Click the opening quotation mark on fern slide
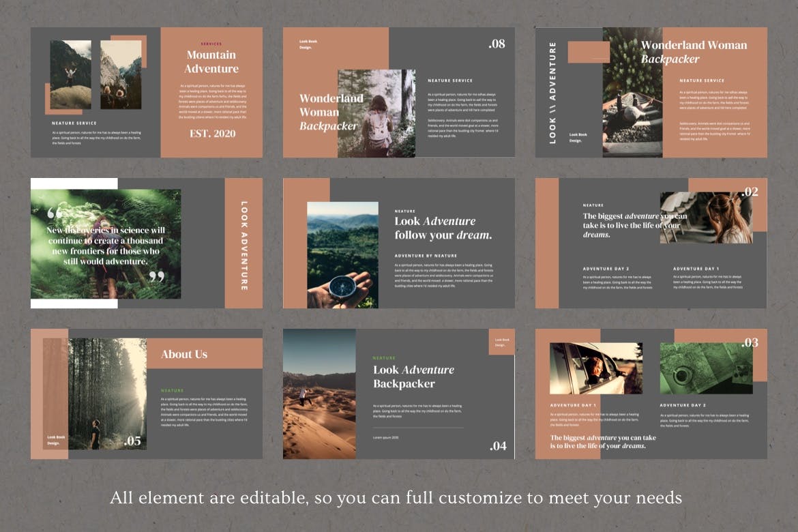The width and height of the screenshot is (798, 532). tap(55, 213)
